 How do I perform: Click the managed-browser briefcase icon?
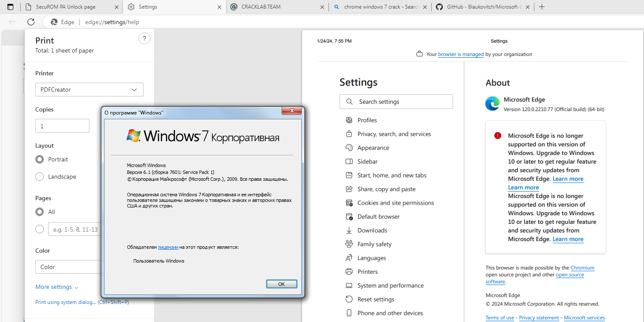420,54
